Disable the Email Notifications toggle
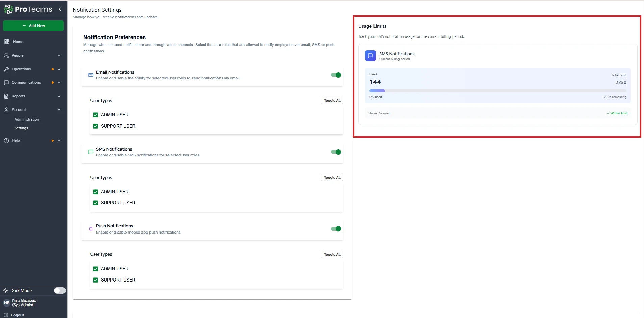 pyautogui.click(x=336, y=75)
